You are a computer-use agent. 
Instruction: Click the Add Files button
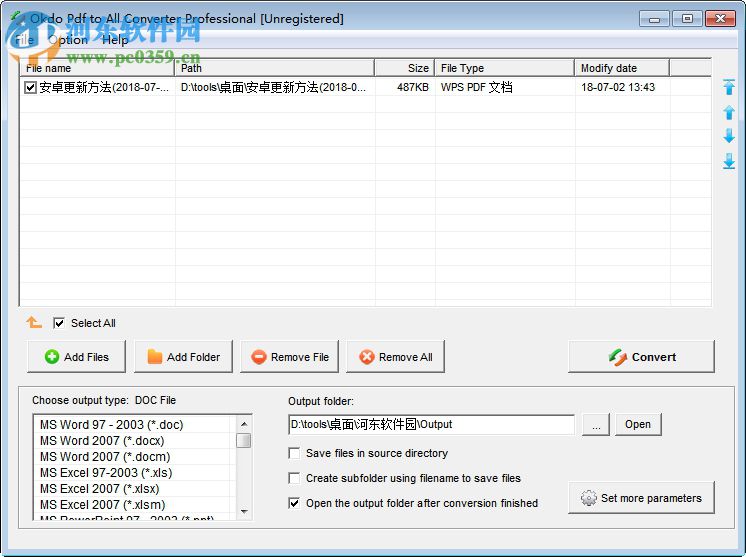click(x=77, y=356)
